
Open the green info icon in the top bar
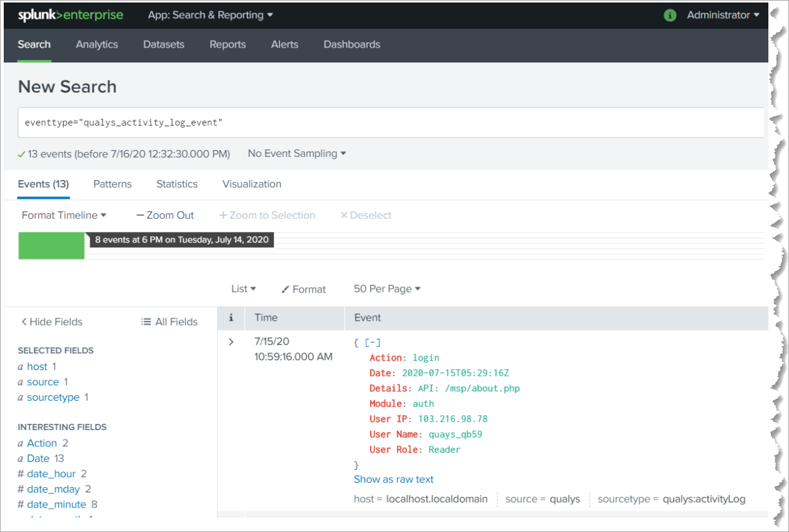pos(670,15)
